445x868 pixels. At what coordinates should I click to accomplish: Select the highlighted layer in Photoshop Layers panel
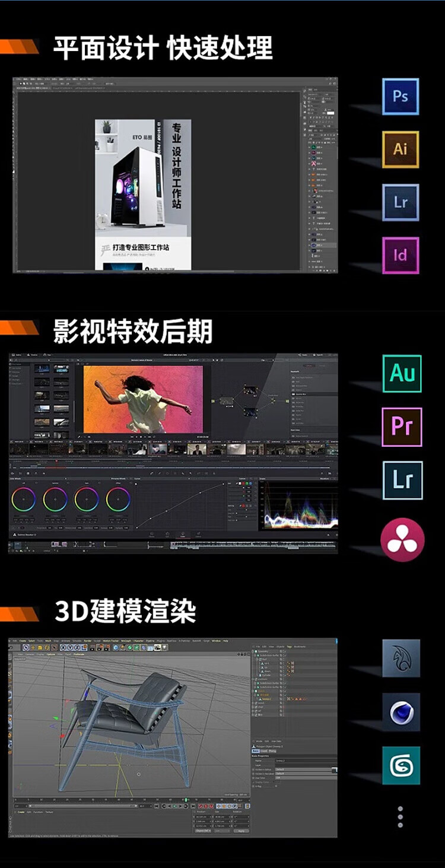(x=322, y=245)
